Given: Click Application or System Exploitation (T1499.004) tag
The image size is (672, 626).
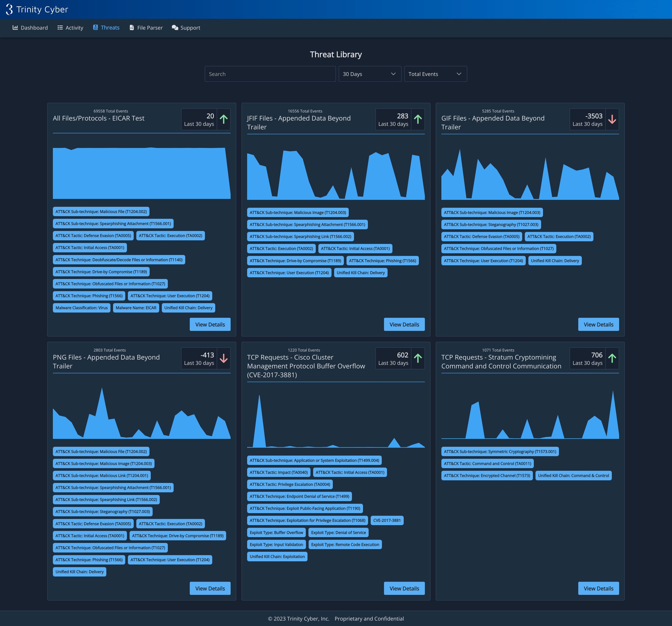Looking at the screenshot, I should pos(314,460).
